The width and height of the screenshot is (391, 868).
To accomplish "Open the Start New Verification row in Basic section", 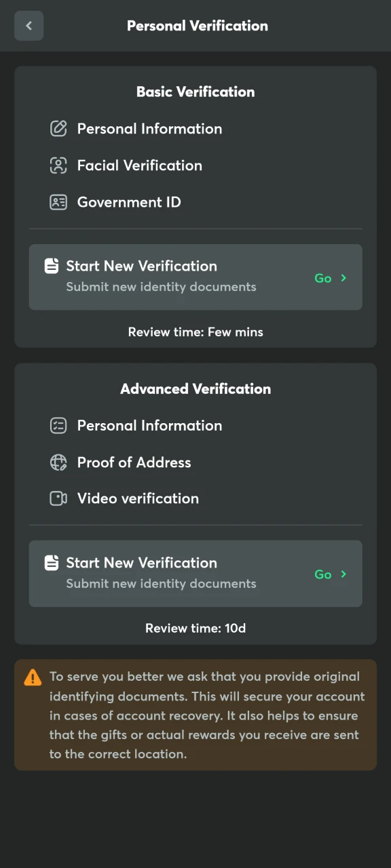I will pyautogui.click(x=195, y=277).
